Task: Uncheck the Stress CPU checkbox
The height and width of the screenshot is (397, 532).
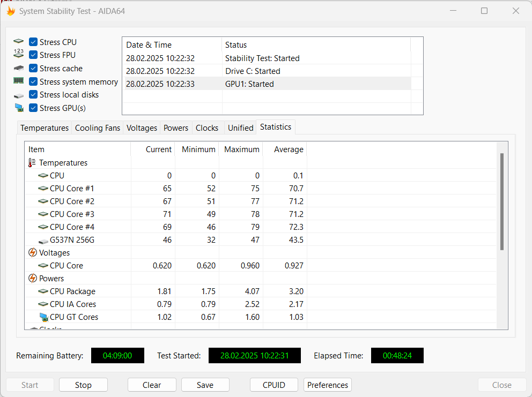Action: point(33,42)
